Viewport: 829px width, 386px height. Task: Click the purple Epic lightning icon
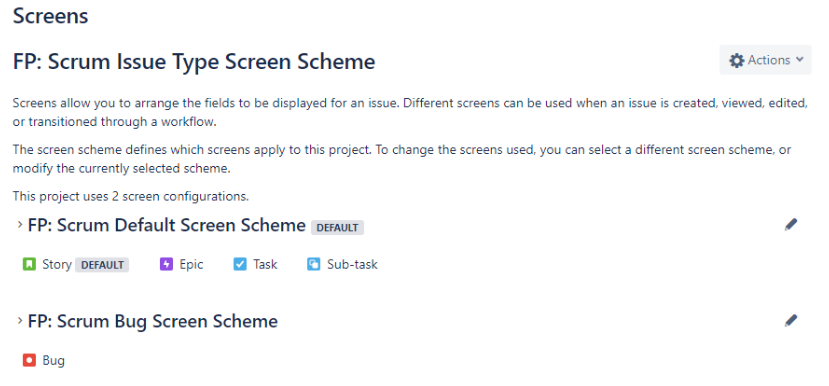click(x=166, y=264)
